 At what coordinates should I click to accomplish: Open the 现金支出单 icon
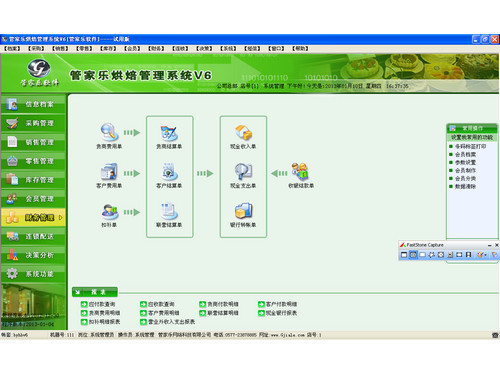243,171
